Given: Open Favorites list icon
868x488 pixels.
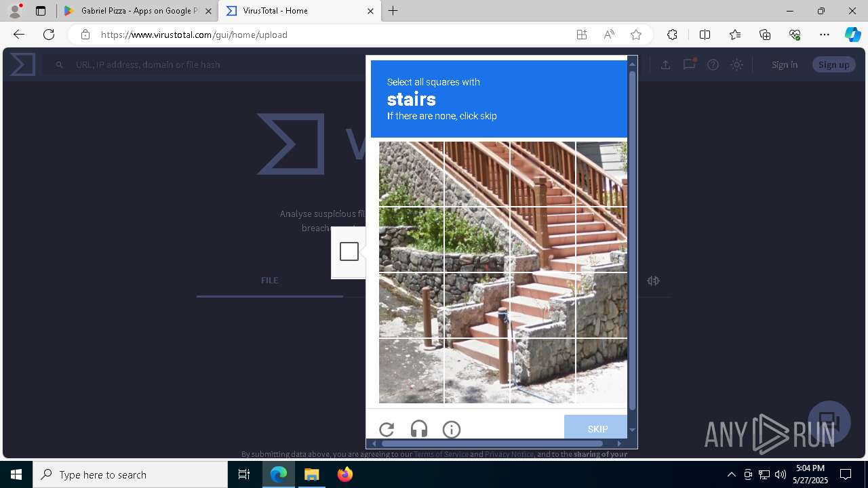Looking at the screenshot, I should pos(735,35).
